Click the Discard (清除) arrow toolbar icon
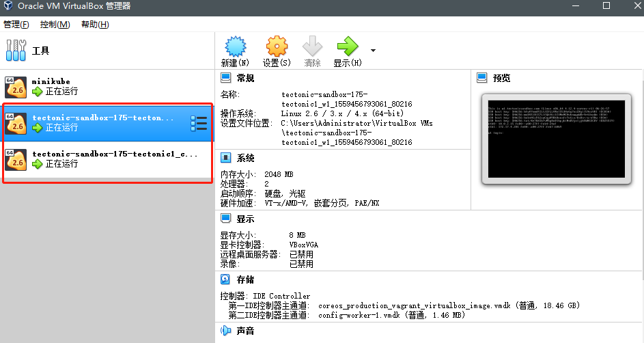 tap(312, 46)
